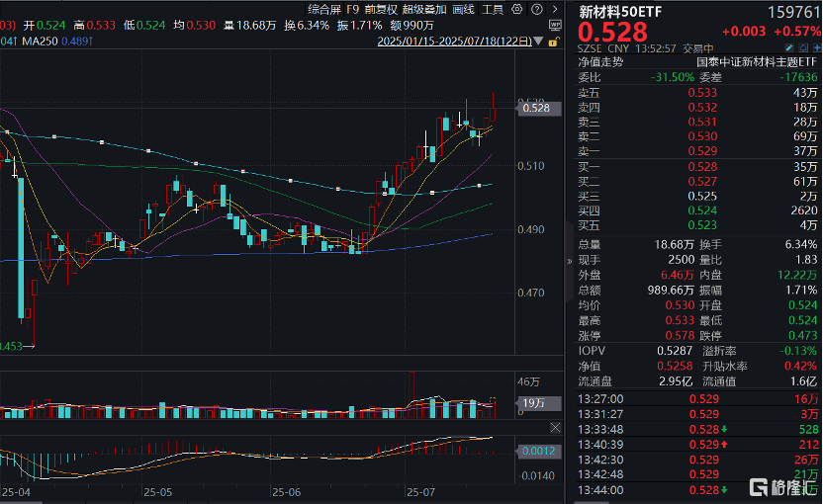Click the 13:33:48 trade tick row

(x=697, y=430)
